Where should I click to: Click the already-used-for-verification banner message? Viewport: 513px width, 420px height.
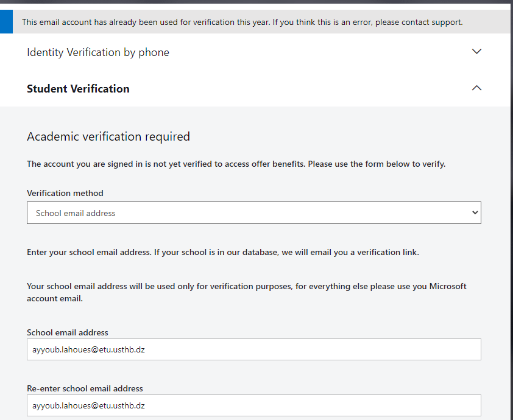(x=242, y=23)
